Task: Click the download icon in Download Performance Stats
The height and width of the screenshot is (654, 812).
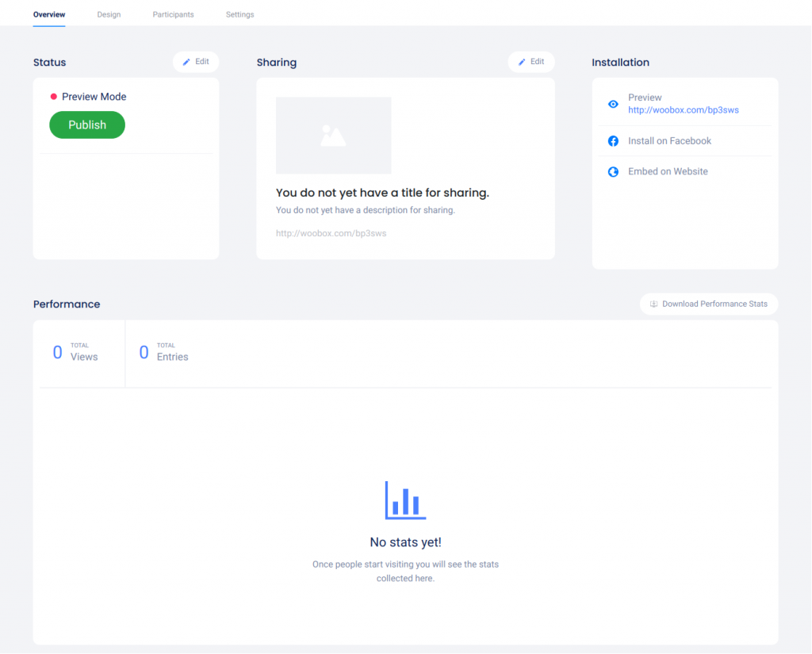Action: (x=654, y=304)
